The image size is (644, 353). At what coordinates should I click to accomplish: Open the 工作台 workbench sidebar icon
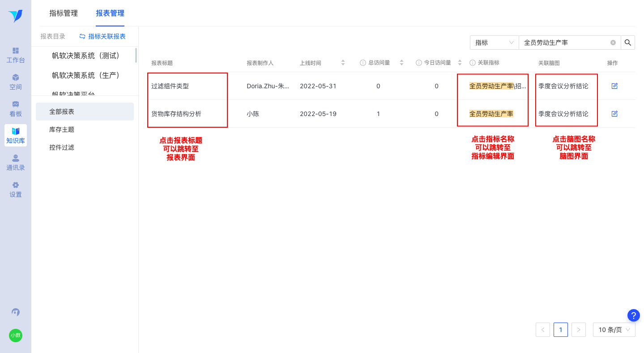coord(16,55)
